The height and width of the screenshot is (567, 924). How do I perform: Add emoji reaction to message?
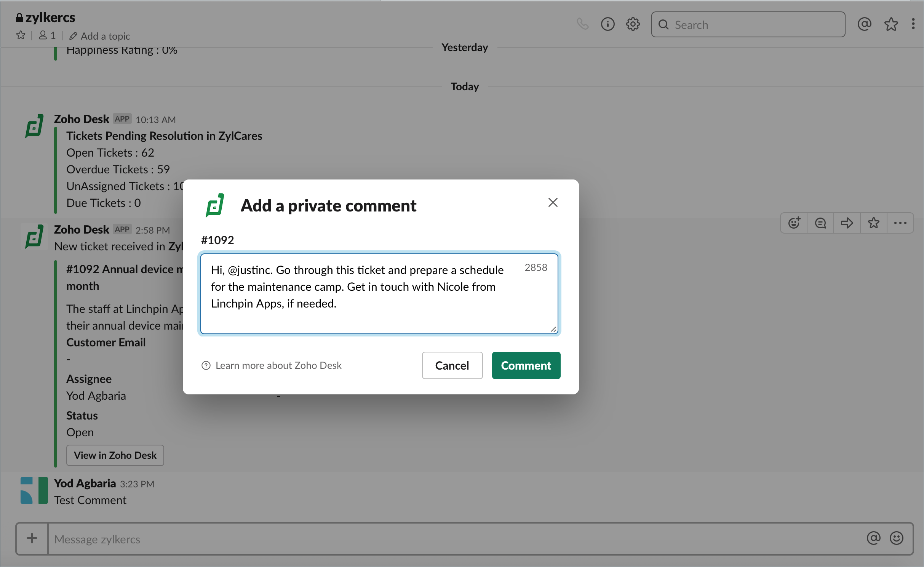pyautogui.click(x=794, y=223)
